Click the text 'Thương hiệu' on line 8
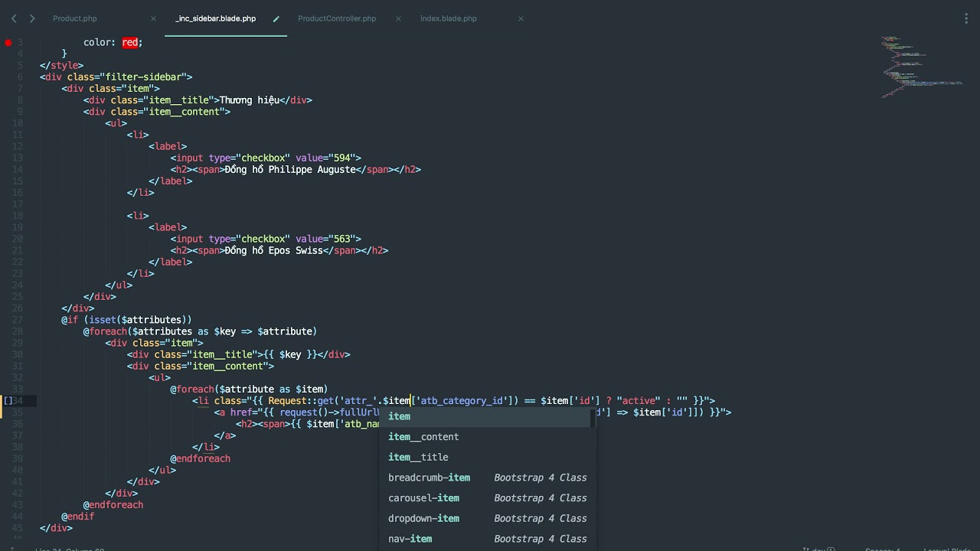The width and height of the screenshot is (980, 551). pos(250,100)
